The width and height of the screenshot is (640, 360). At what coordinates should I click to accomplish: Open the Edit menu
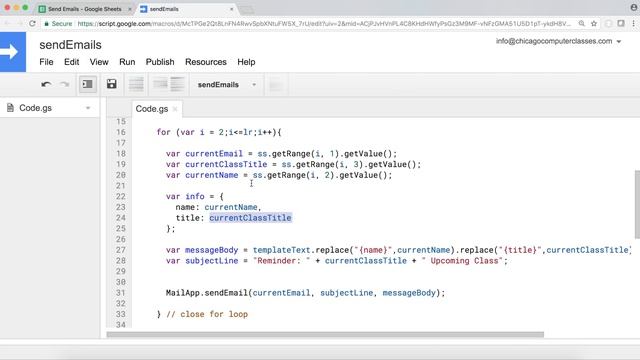pos(71,62)
